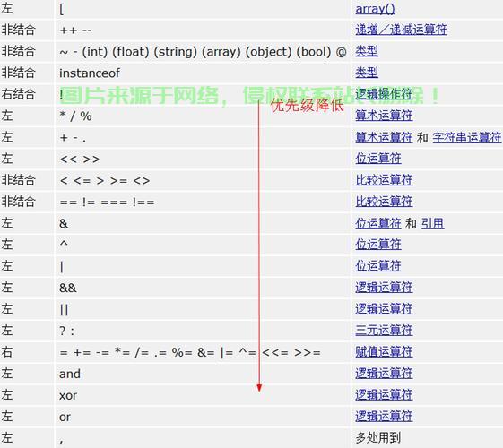503x448 pixels.
Task: Open the 逻辑操作符 link in the ! row
Action: click(x=384, y=94)
